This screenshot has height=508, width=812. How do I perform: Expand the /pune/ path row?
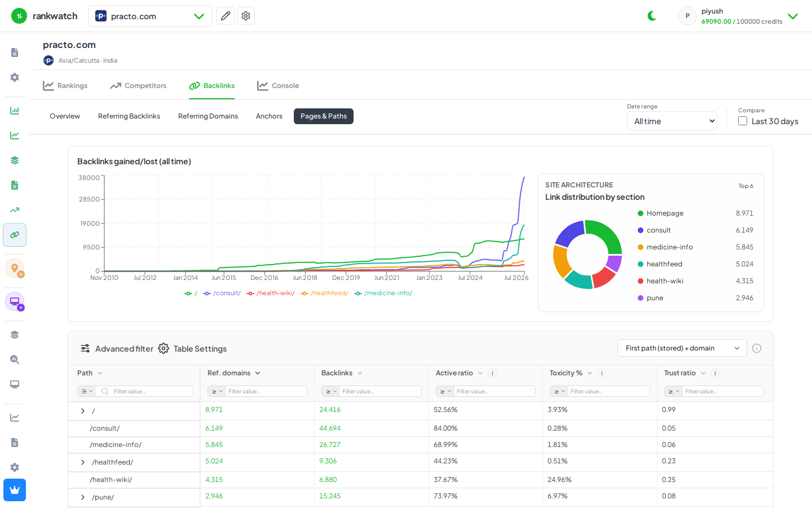pyautogui.click(x=83, y=497)
